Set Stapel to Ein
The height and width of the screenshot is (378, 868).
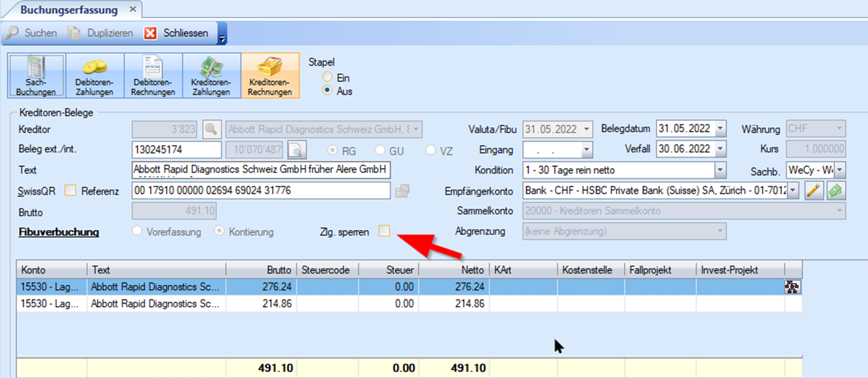[327, 78]
